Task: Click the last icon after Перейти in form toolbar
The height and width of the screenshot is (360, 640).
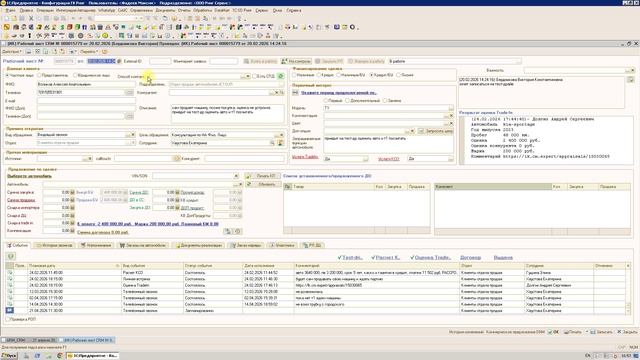Action: point(104,52)
